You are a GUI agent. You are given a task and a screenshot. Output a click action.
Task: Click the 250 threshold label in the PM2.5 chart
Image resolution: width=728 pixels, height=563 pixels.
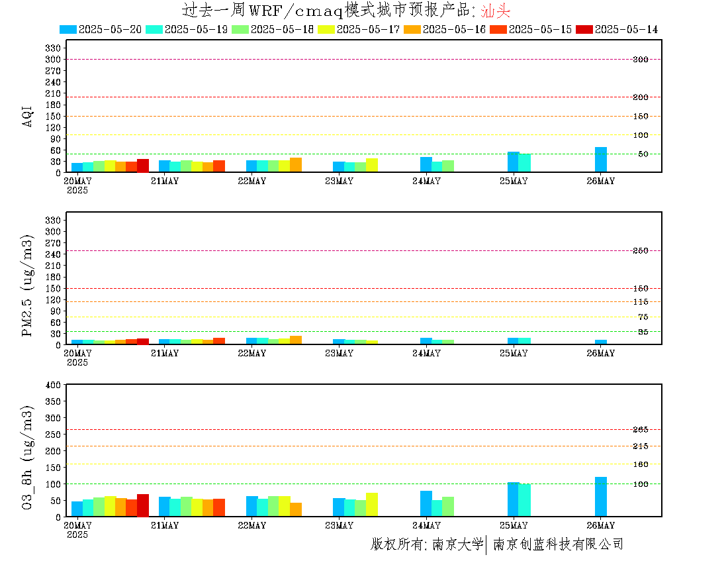pyautogui.click(x=641, y=251)
